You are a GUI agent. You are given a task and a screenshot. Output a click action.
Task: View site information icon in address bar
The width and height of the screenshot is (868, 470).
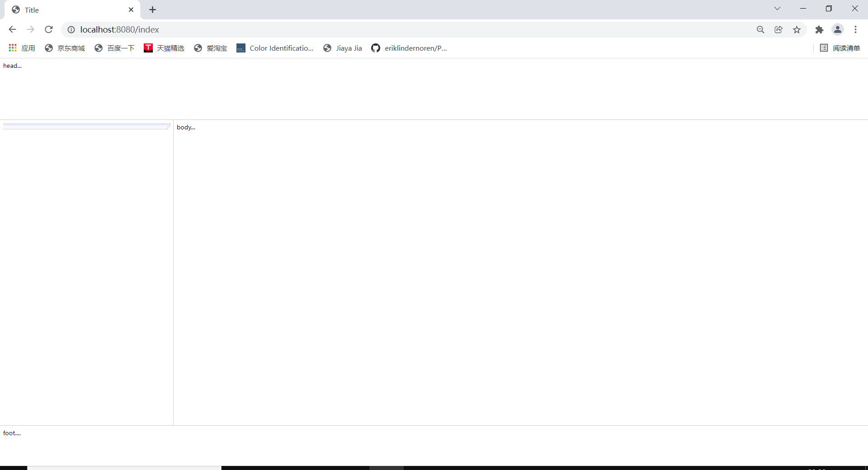pyautogui.click(x=71, y=29)
